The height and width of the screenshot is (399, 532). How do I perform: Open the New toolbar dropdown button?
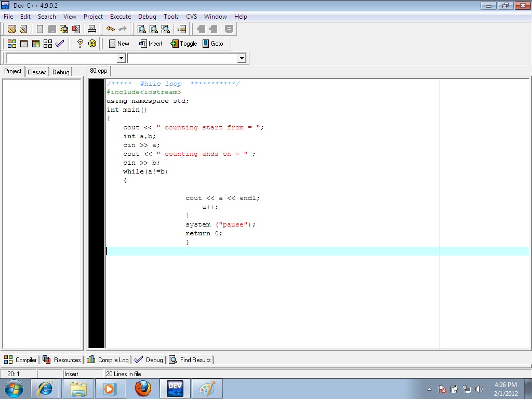(118, 44)
